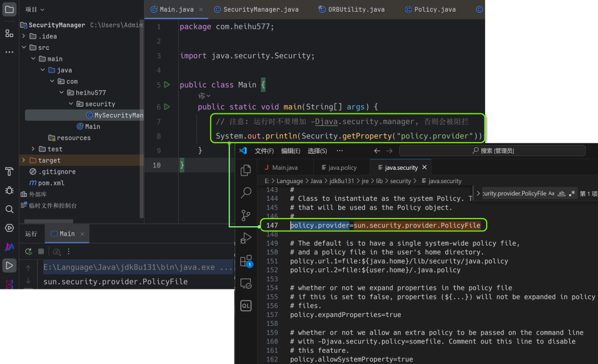Switch to Policy.java editor tab
The width and height of the screenshot is (598, 364).
[430, 9]
